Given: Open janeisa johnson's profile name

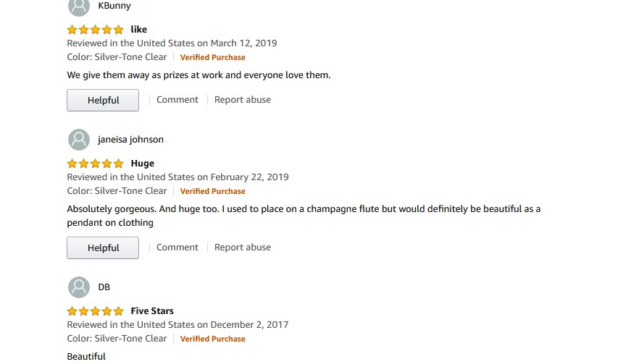Looking at the screenshot, I should [x=130, y=140].
